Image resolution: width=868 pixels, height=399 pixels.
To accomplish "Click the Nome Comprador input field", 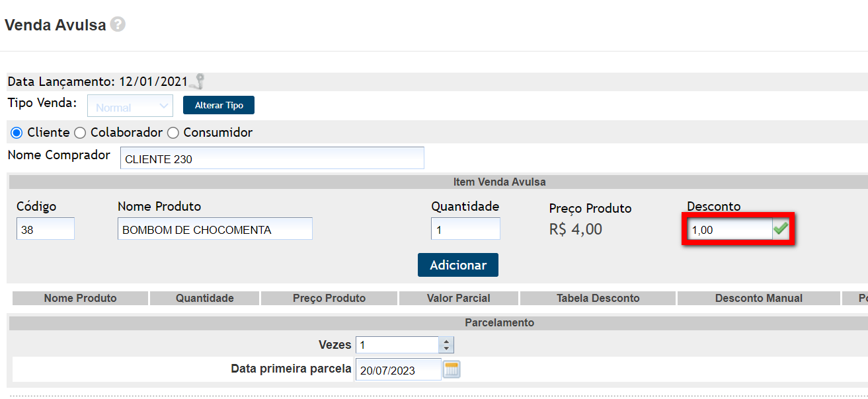I will point(272,159).
